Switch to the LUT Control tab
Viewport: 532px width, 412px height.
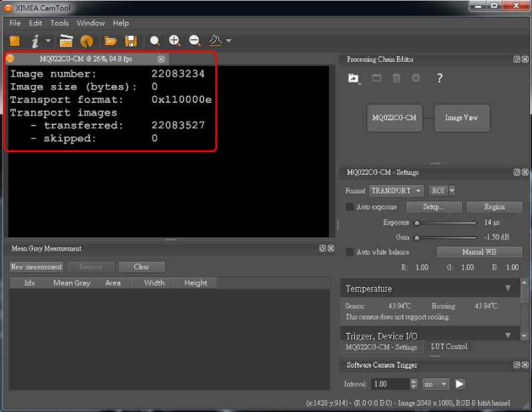[x=449, y=347]
